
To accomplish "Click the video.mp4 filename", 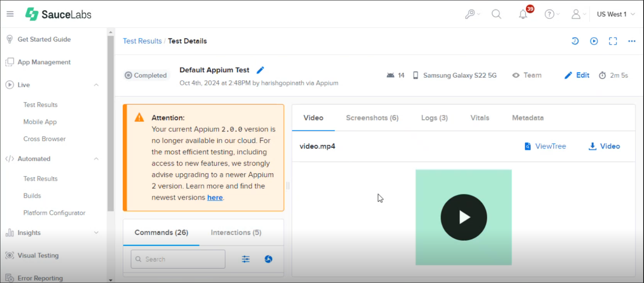I will (318, 146).
